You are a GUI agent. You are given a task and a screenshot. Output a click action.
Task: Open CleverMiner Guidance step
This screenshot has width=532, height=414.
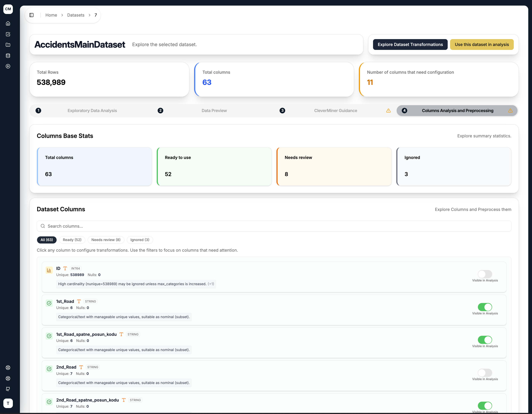click(335, 111)
